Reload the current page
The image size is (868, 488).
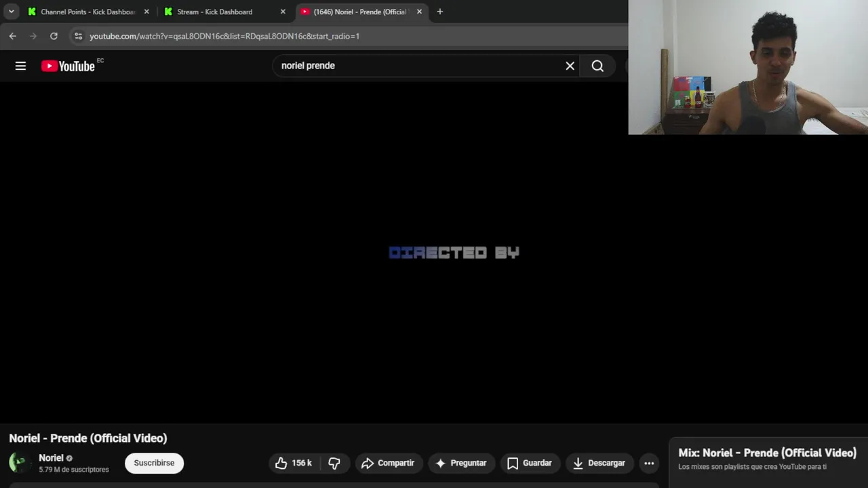[x=54, y=36]
